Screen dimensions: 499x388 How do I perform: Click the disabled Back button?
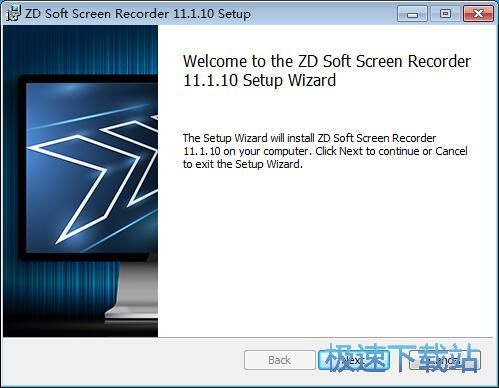point(280,360)
